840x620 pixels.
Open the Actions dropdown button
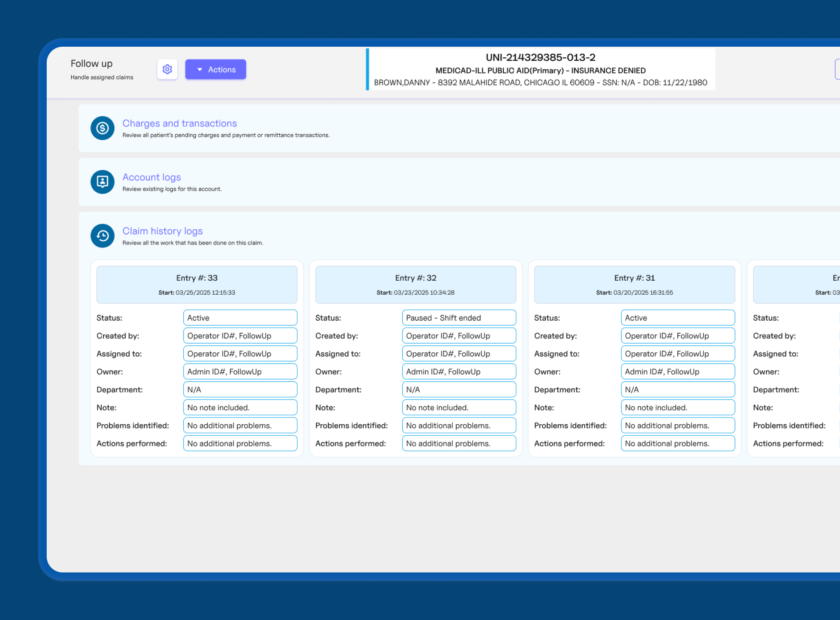[216, 69]
